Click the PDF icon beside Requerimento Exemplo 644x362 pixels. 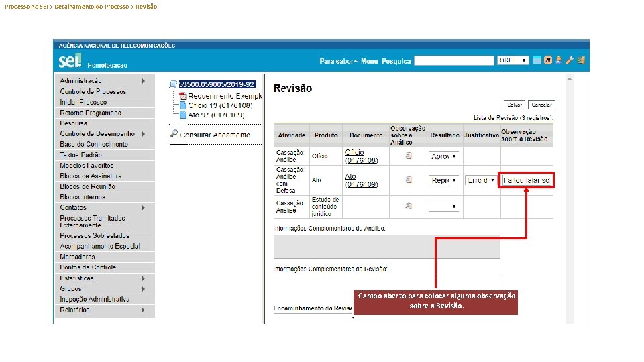(183, 96)
